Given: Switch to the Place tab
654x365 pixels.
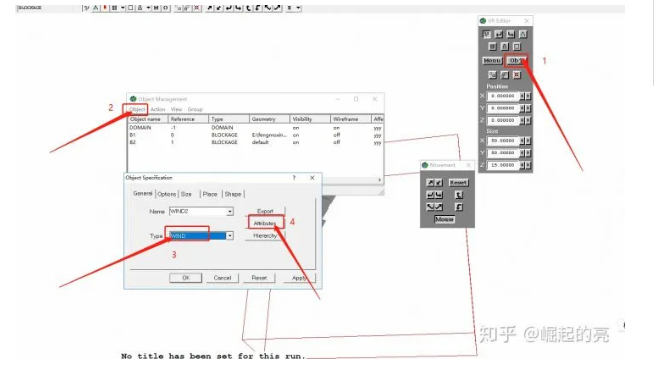Looking at the screenshot, I should pyautogui.click(x=210, y=194).
